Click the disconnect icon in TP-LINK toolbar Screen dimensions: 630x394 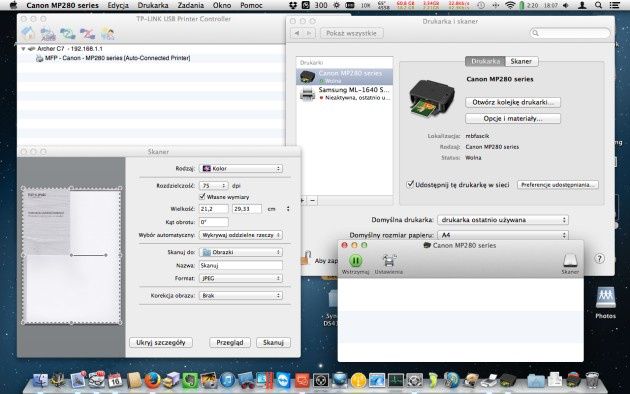click(x=87, y=34)
